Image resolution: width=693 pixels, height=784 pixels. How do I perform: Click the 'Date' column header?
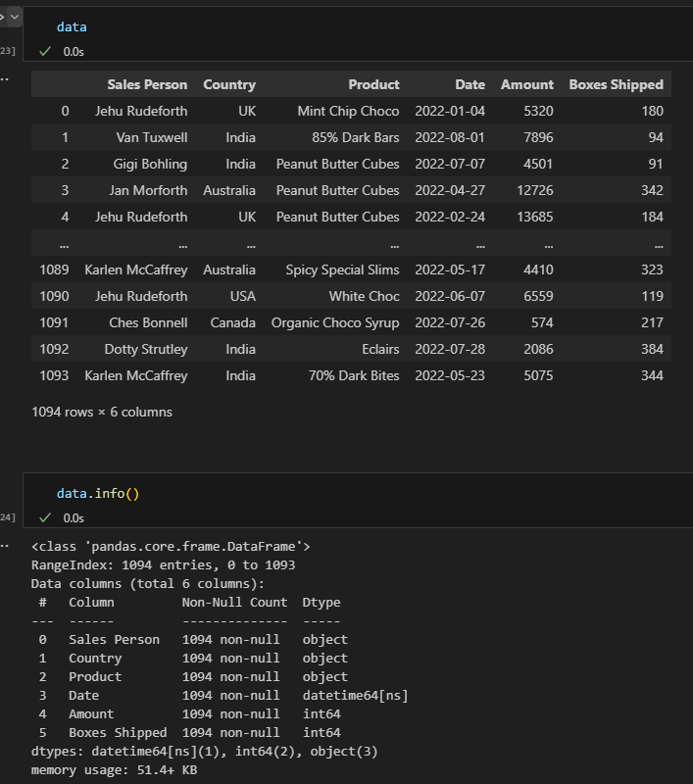click(470, 84)
